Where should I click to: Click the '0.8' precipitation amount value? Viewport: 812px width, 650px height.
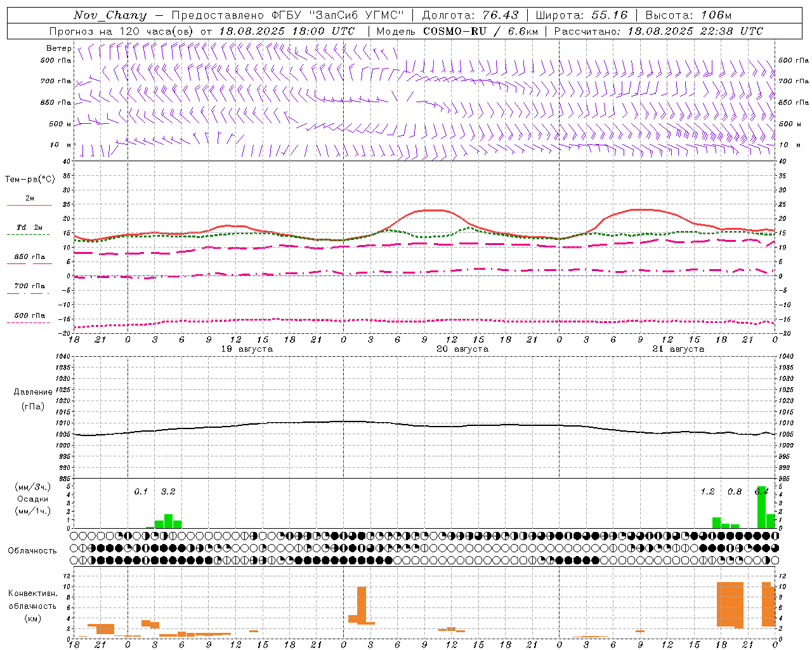click(735, 491)
